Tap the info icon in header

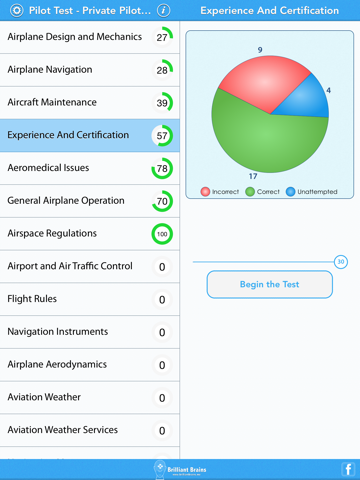(x=163, y=11)
